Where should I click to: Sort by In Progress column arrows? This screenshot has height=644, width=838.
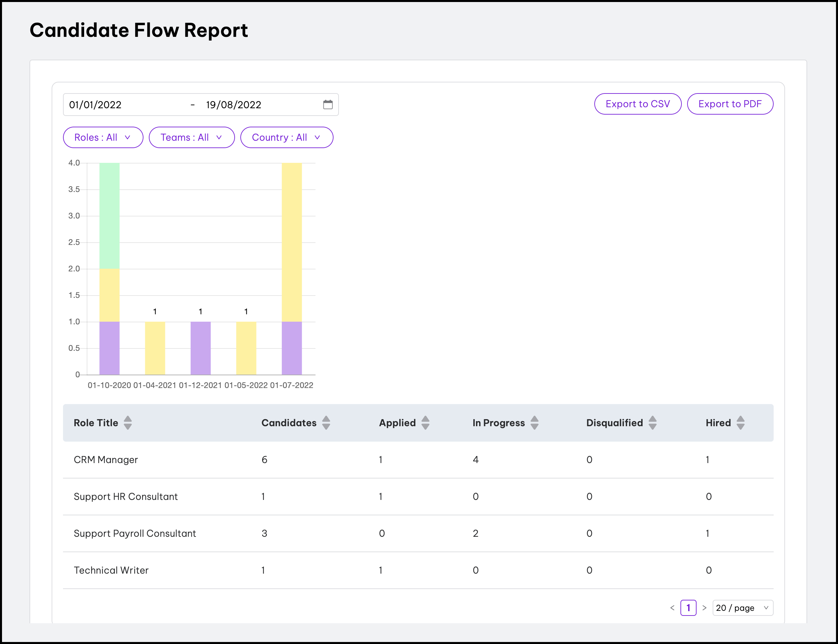534,423
